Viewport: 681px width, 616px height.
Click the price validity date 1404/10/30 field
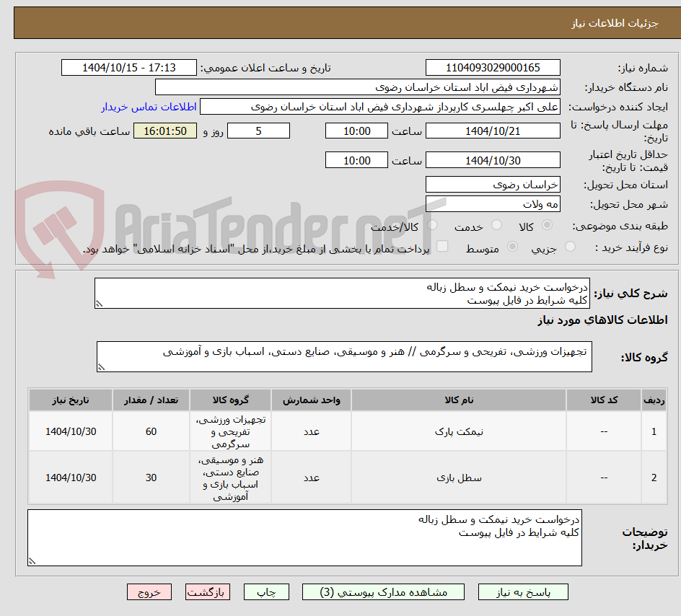point(493,160)
